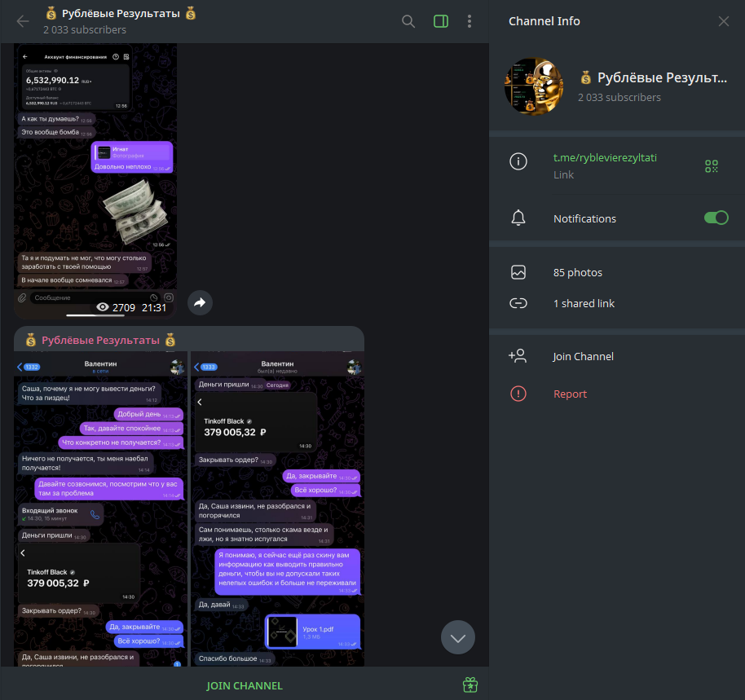Image resolution: width=745 pixels, height=700 pixels.
Task: Click the forward share arrow on post
Action: pyautogui.click(x=200, y=303)
